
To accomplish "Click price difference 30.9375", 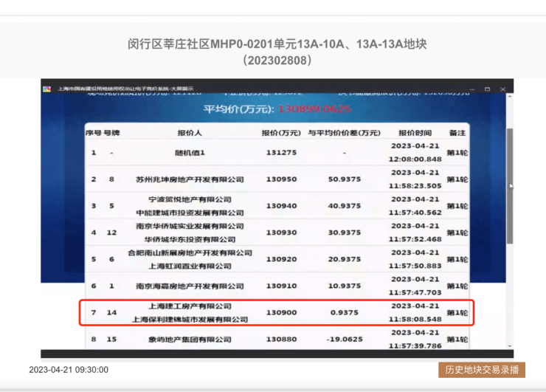I will [345, 233].
